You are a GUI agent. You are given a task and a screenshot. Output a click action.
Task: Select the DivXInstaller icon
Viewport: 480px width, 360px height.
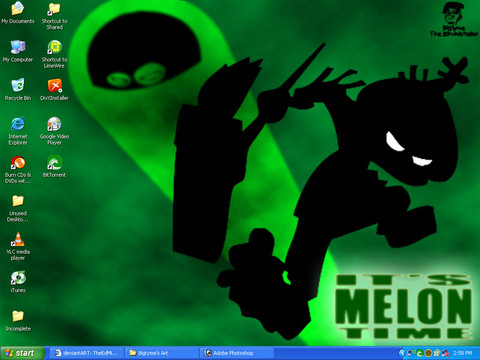point(54,89)
